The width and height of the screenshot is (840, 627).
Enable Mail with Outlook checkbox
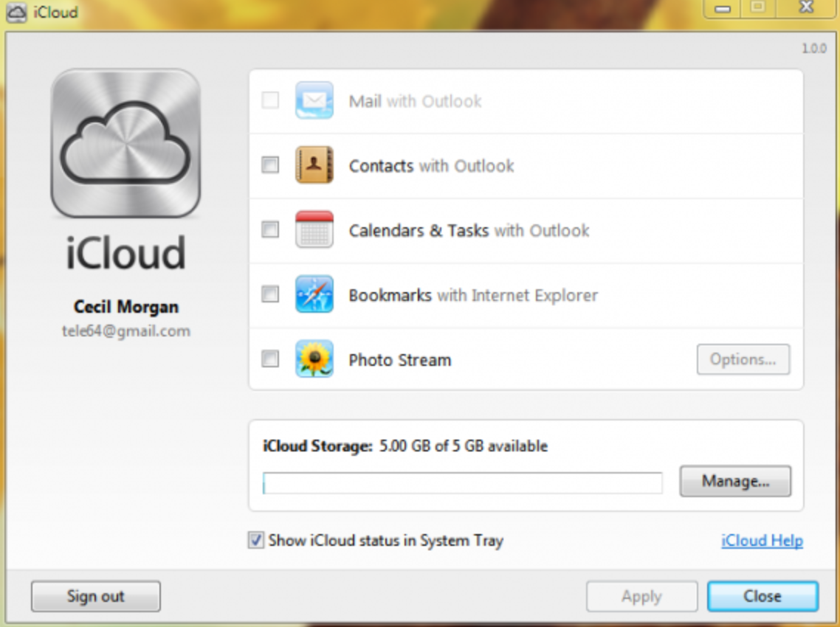(x=270, y=100)
